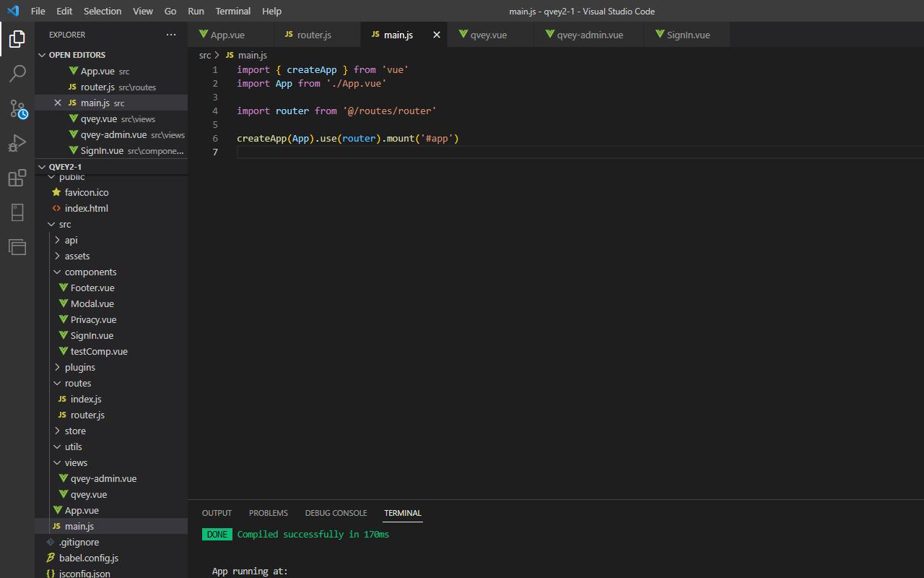Open Explorer more actions ellipsis
The image size is (924, 578).
point(171,35)
